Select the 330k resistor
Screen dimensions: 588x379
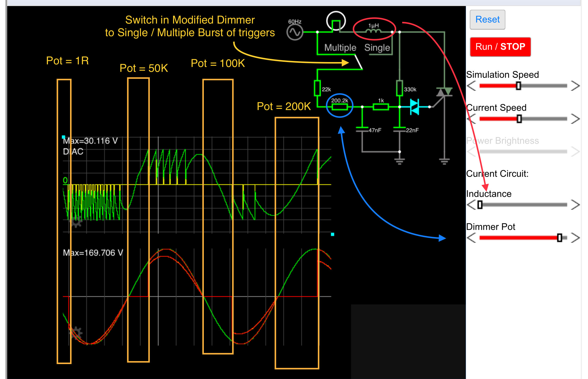click(399, 88)
